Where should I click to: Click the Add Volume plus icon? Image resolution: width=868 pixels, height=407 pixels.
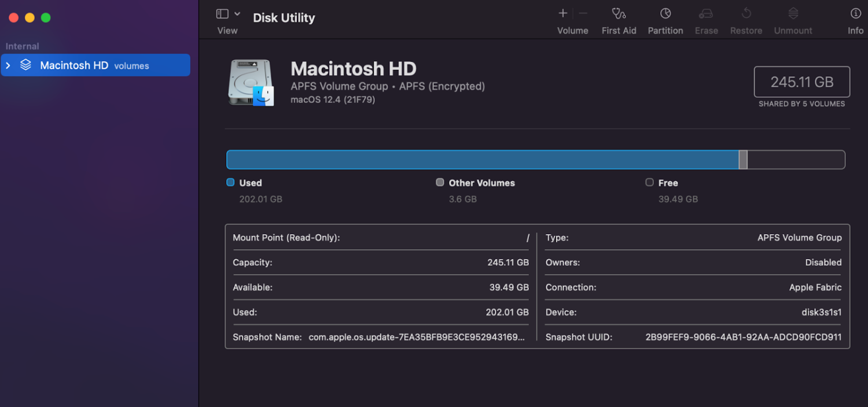pyautogui.click(x=562, y=13)
